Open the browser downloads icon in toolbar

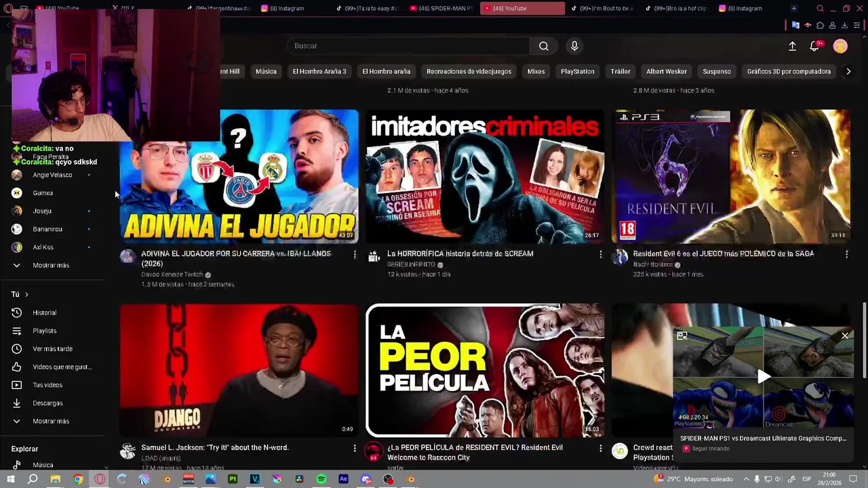click(844, 25)
